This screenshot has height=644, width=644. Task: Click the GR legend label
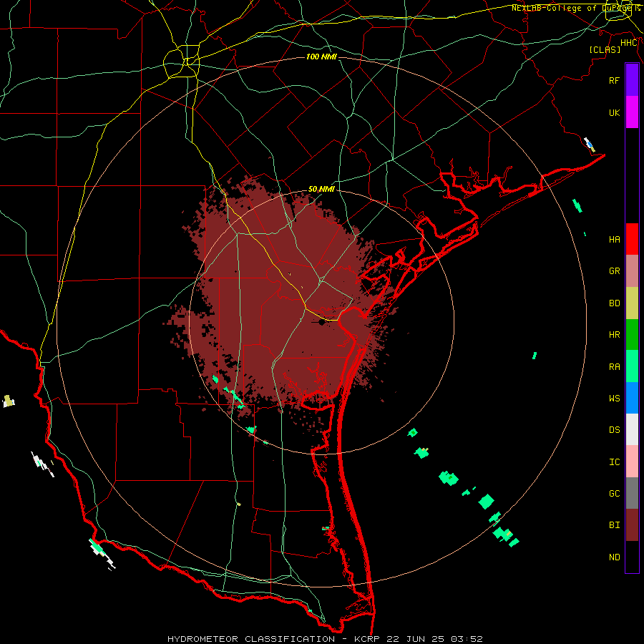[615, 271]
